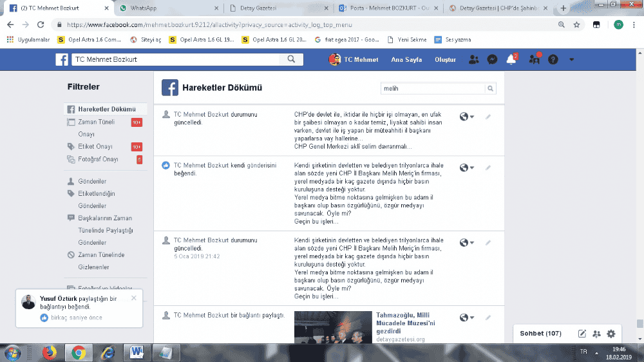Open the groups icon with red dot

pos(535,59)
